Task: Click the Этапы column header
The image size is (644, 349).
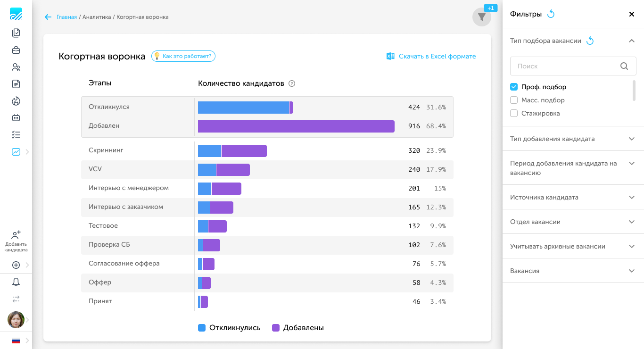Action: 100,83
